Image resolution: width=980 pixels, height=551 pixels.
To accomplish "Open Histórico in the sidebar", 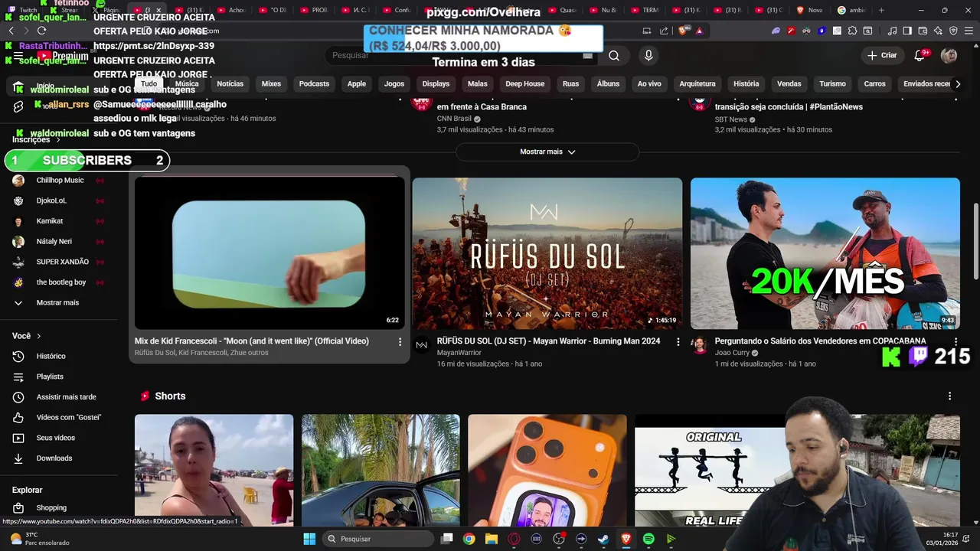I will pyautogui.click(x=51, y=356).
